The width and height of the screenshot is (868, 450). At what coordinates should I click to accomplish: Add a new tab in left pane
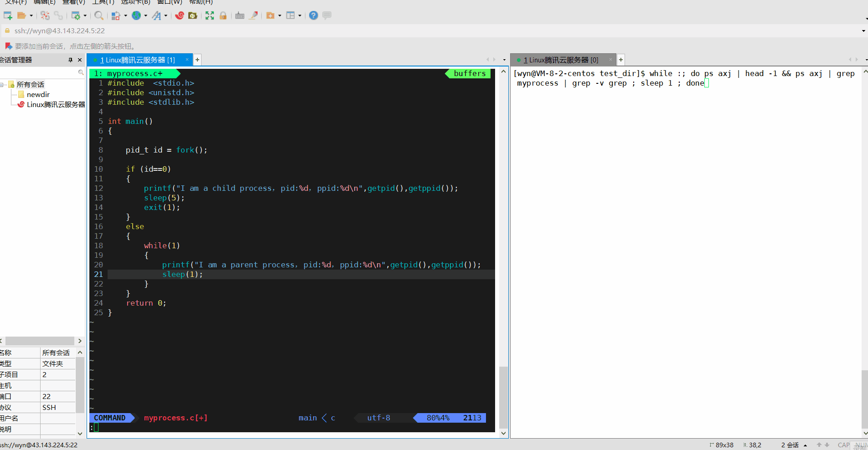pos(197,60)
